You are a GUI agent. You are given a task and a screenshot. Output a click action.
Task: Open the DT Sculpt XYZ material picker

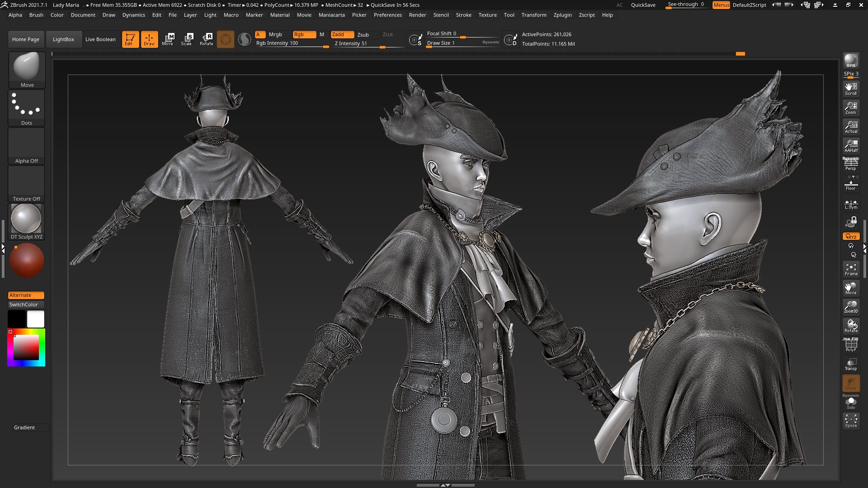(27, 221)
